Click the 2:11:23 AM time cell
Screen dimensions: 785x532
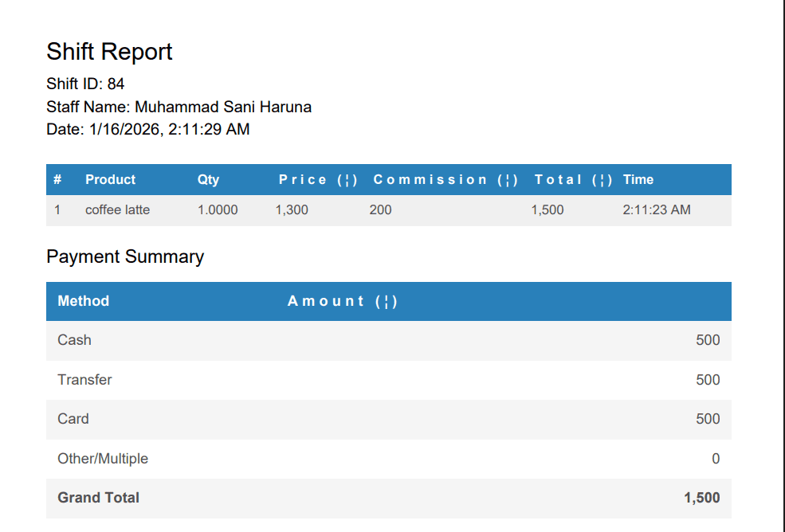point(657,210)
